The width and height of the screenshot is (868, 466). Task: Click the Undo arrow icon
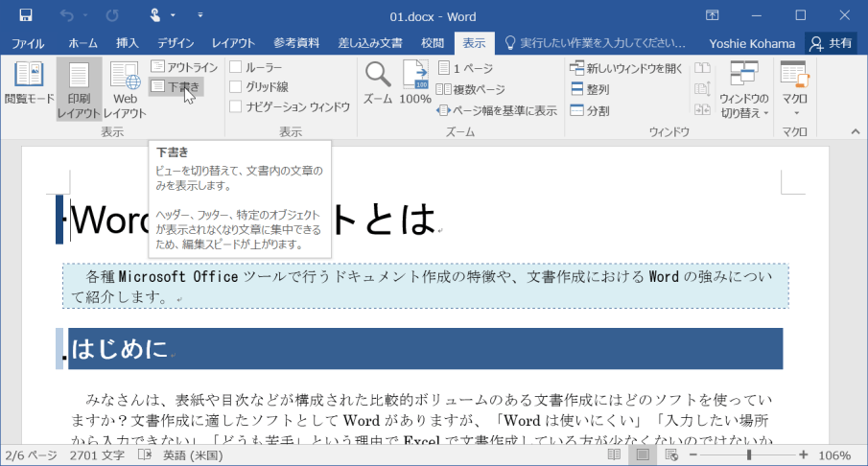click(67, 15)
